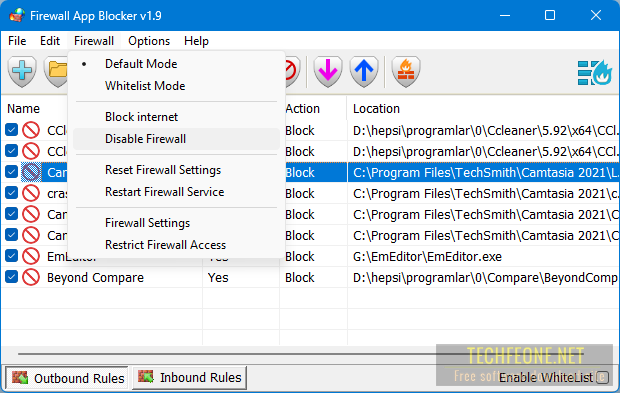Click the Location column header
The width and height of the screenshot is (620, 393).
pyautogui.click(x=376, y=108)
